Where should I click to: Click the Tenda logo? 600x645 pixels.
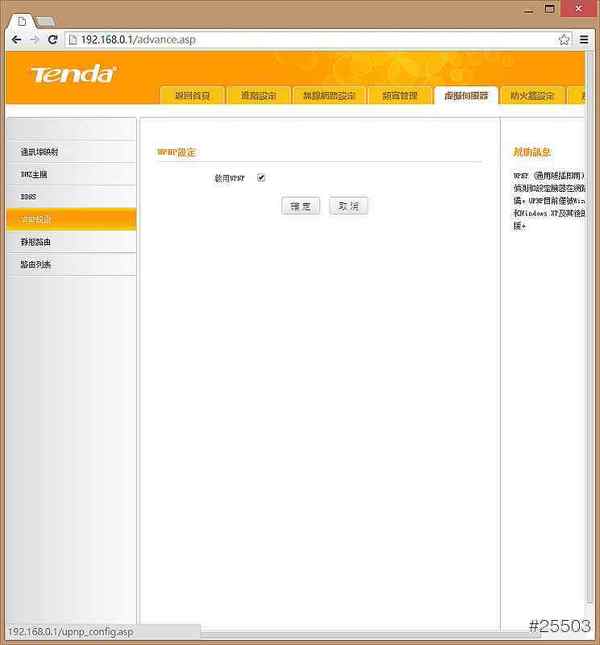pos(73,74)
